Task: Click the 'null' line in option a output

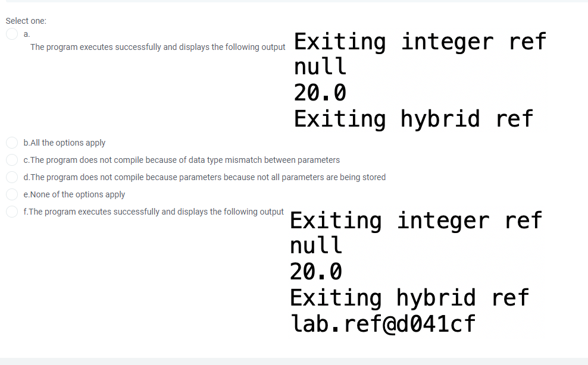Action: 320,67
